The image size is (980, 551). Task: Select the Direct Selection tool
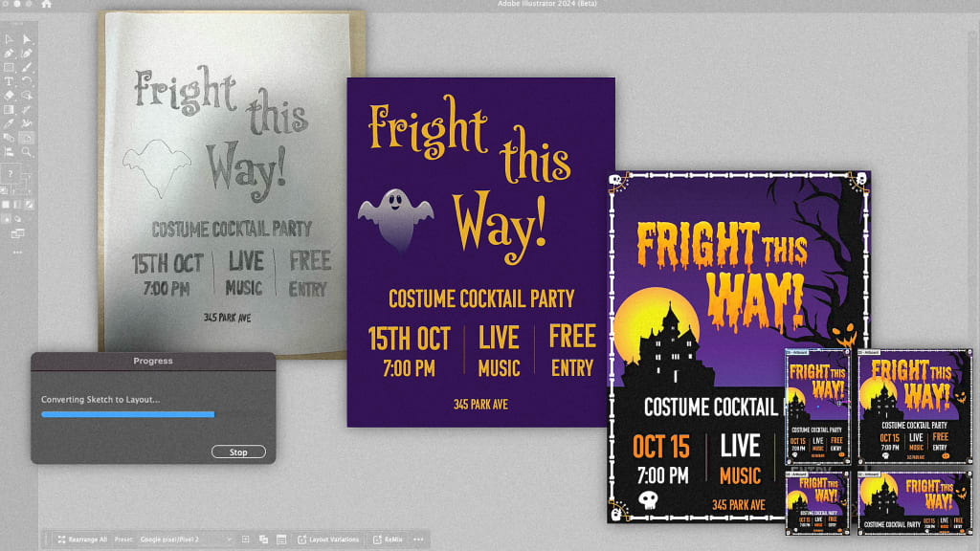tap(27, 39)
